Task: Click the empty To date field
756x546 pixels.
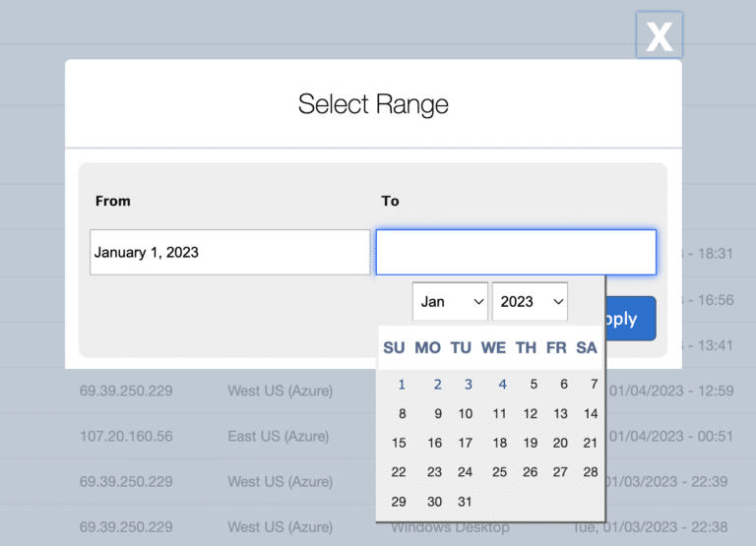Action: coord(516,253)
